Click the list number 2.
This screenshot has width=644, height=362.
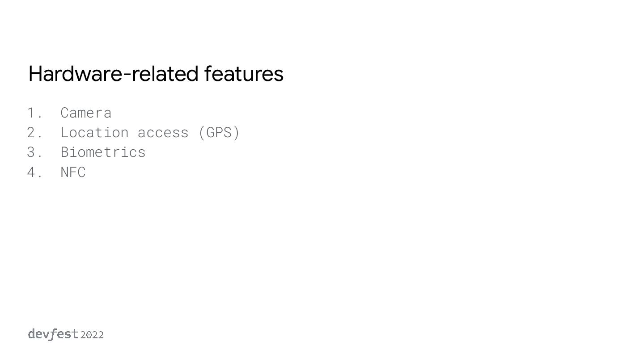click(x=33, y=132)
